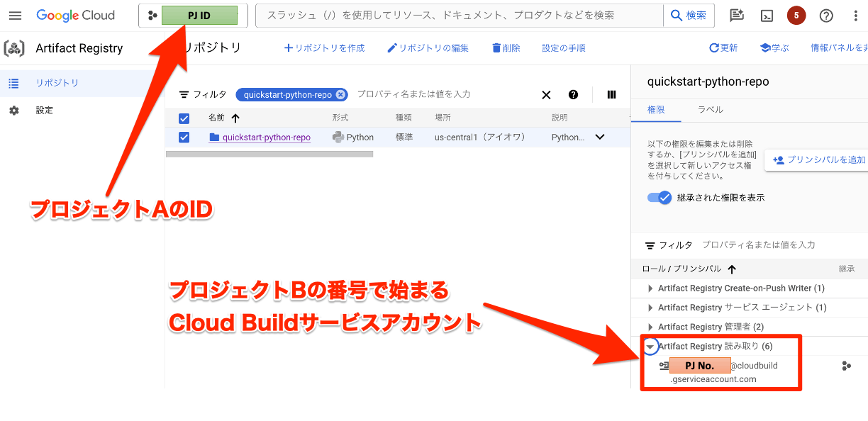Open the Gemini assistant icon in header
Image resolution: width=868 pixels, height=421 pixels.
[x=737, y=16]
